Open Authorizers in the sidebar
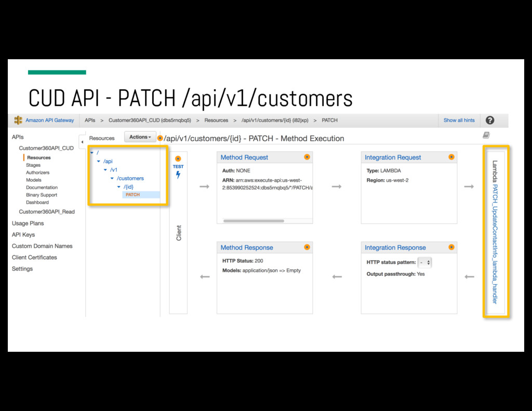 click(x=37, y=173)
